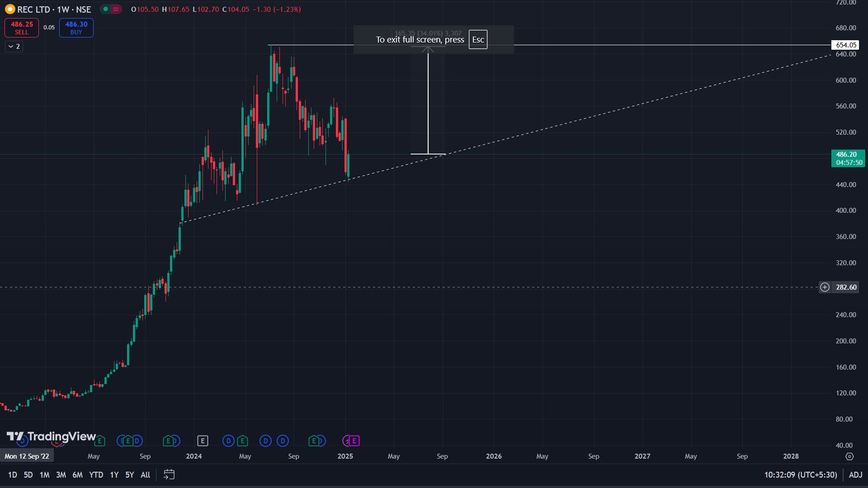
Task: Click the chart settings gear icon
Action: pyautogui.click(x=849, y=456)
